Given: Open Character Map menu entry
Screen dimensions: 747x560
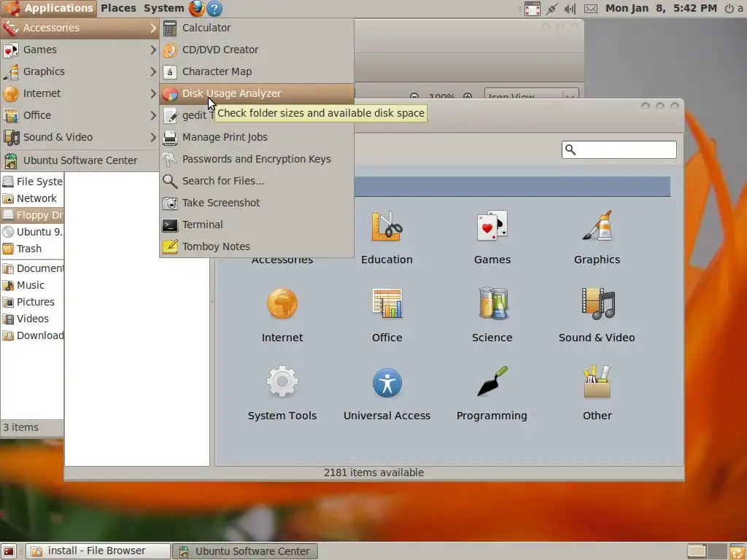Looking at the screenshot, I should pos(257,72).
